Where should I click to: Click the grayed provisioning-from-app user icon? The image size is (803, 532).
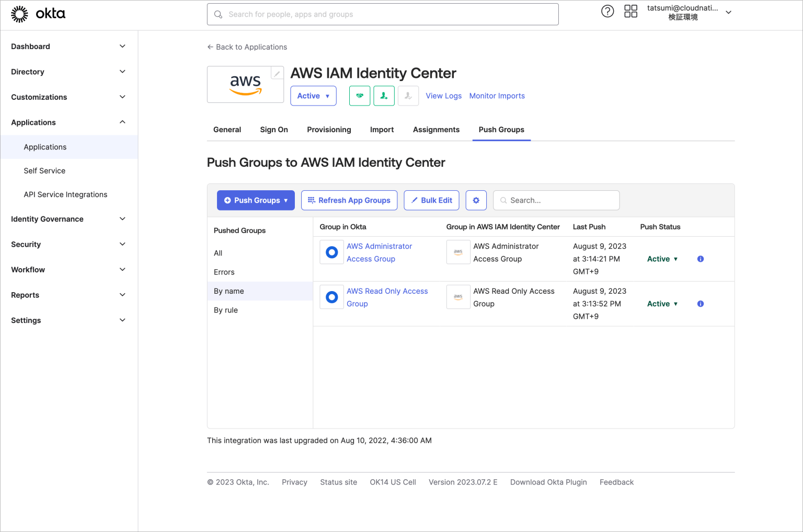click(x=408, y=96)
